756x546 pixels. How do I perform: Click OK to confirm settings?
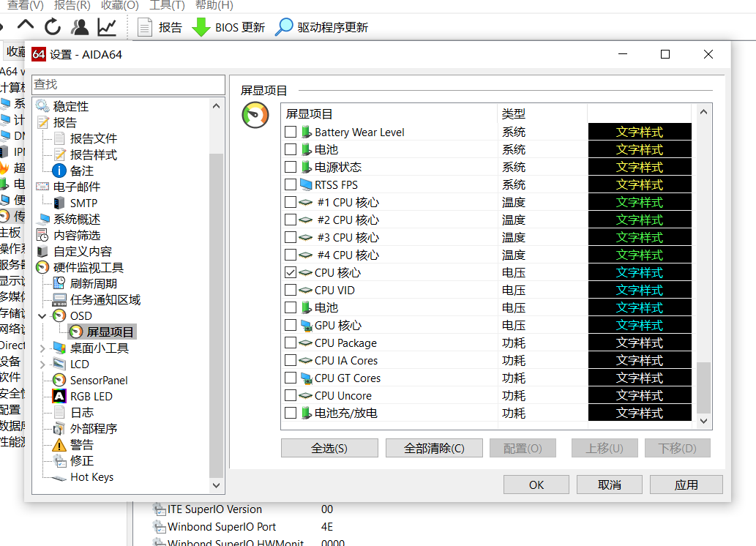point(536,485)
